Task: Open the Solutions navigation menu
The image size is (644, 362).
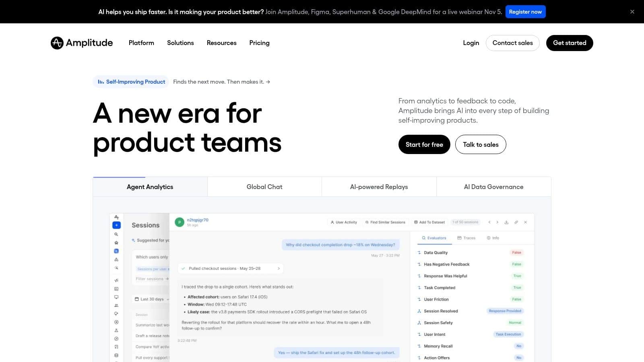Action: (x=180, y=43)
